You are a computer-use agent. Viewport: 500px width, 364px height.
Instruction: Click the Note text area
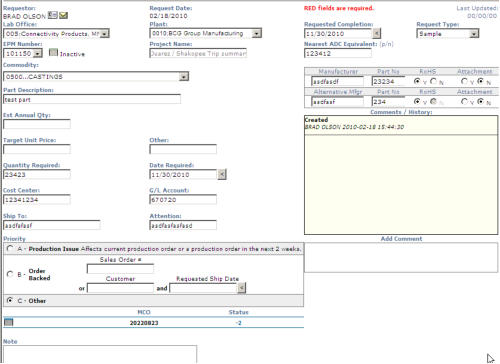[100, 354]
